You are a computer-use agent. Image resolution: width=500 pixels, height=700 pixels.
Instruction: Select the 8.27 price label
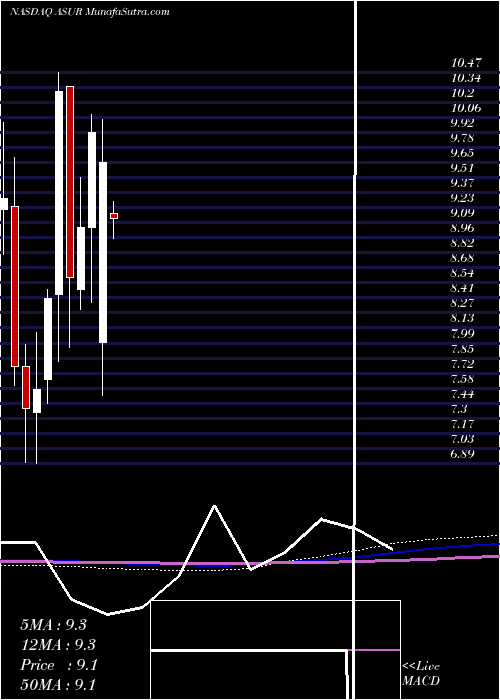tap(462, 303)
